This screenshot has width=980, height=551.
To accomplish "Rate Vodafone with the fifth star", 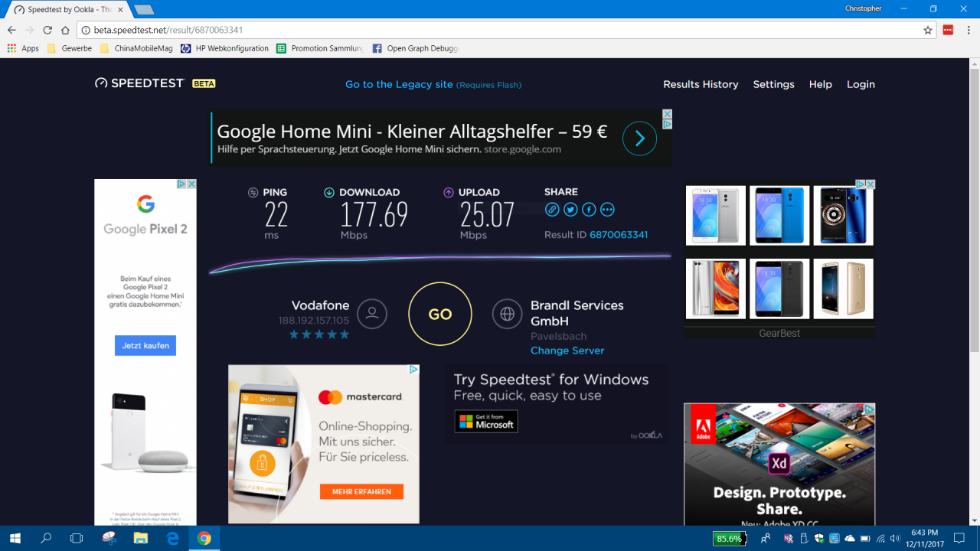I will (345, 334).
